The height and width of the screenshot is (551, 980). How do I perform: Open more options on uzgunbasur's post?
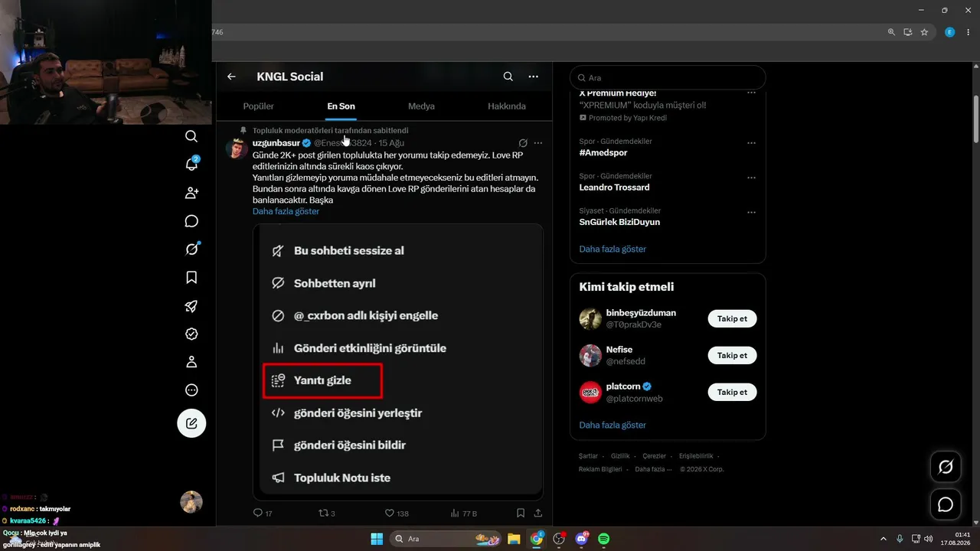pos(538,143)
